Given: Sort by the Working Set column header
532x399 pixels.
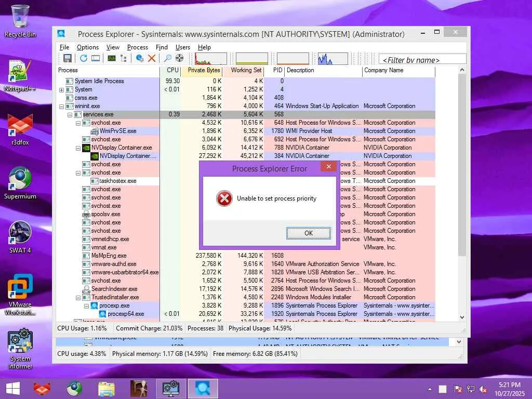Looking at the screenshot, I should (244, 70).
